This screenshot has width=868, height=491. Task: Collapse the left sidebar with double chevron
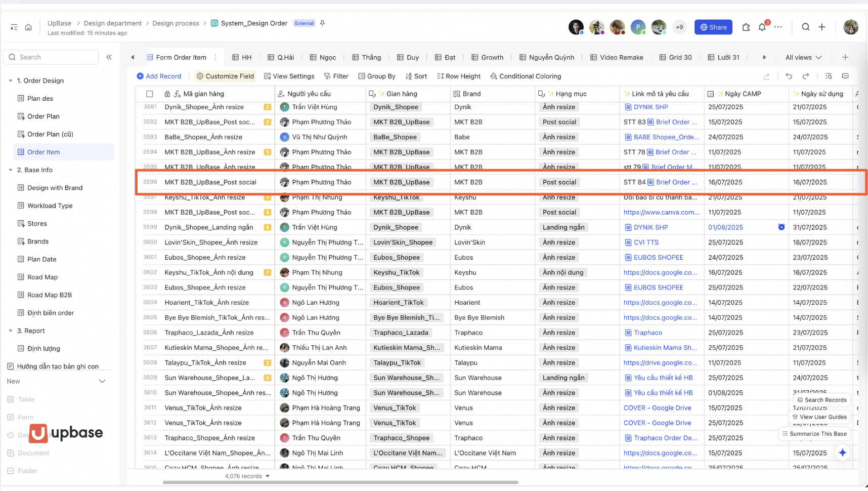tap(109, 57)
